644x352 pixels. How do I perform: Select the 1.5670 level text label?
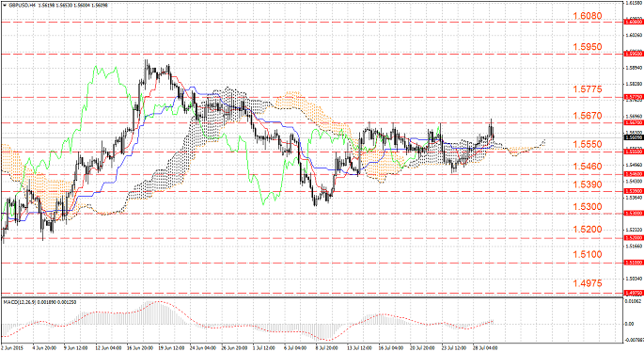[588, 116]
